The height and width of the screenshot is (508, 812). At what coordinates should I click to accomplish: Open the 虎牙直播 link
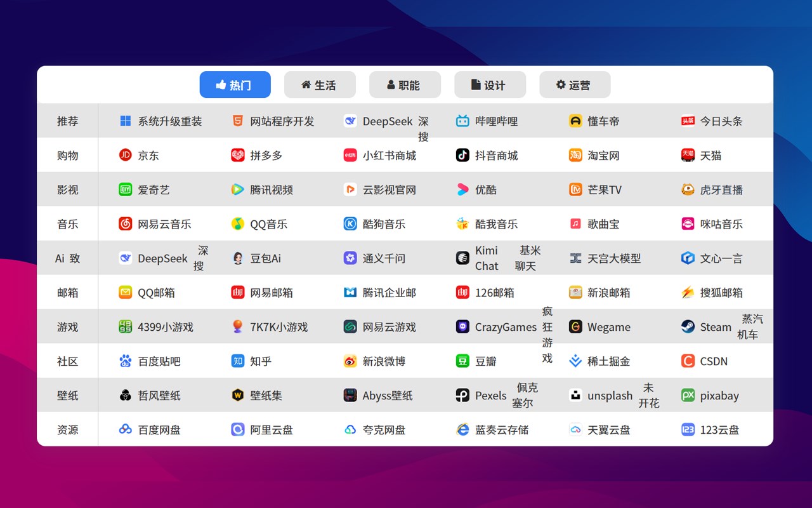[x=721, y=189]
